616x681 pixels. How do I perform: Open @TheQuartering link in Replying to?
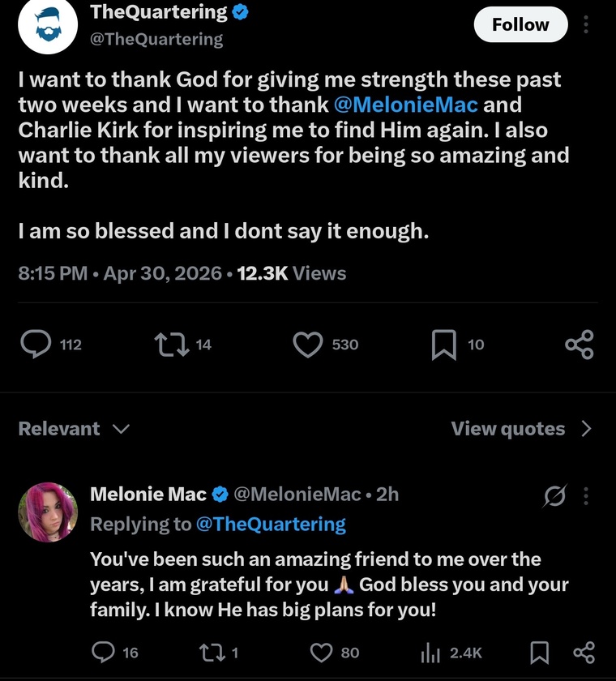[271, 525]
